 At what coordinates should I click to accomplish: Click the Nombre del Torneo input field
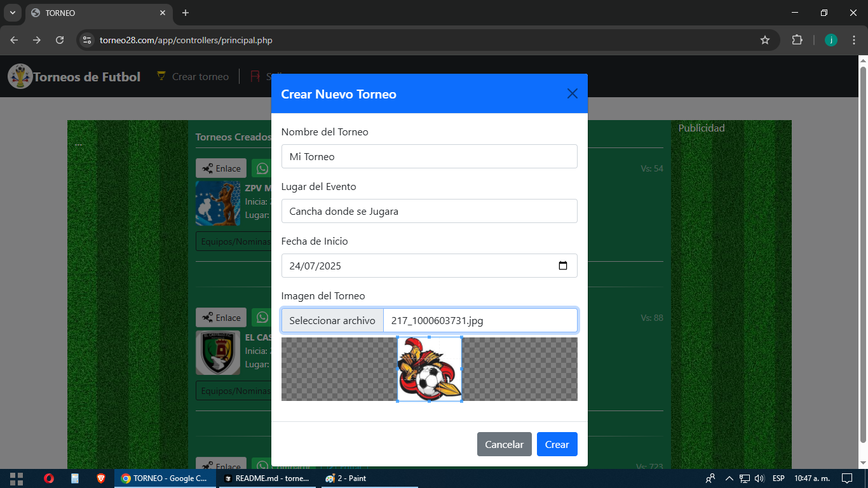[429, 156]
